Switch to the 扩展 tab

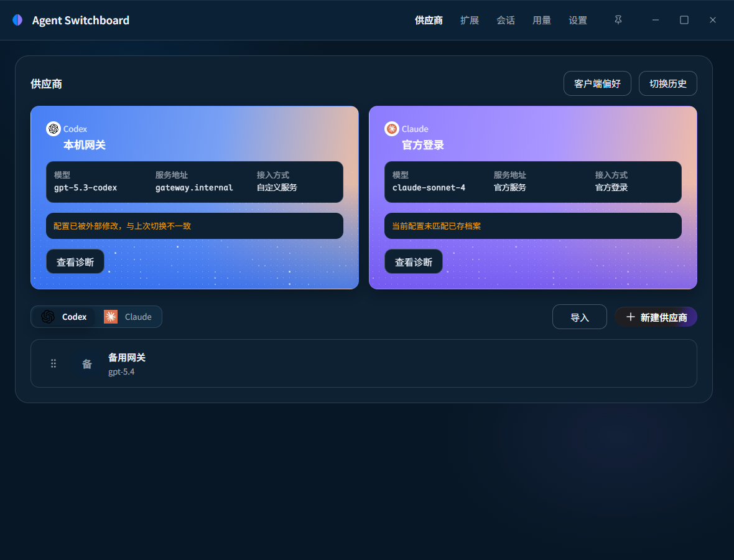[x=470, y=20]
